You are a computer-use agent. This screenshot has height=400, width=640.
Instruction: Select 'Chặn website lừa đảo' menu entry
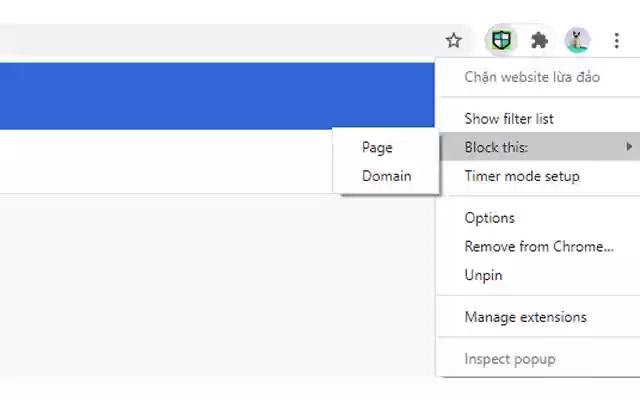click(x=532, y=77)
